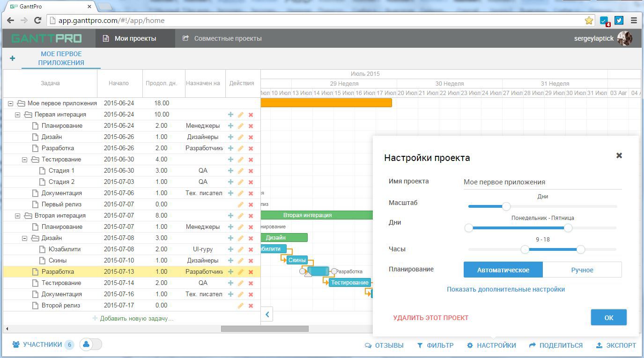This screenshot has width=644, height=358.
Task: Collapse the task grid with left chevron
Action: pos(267,314)
